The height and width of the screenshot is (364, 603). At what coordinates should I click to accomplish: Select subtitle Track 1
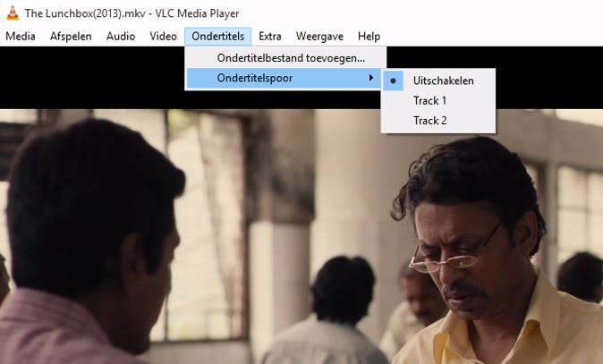click(x=438, y=101)
